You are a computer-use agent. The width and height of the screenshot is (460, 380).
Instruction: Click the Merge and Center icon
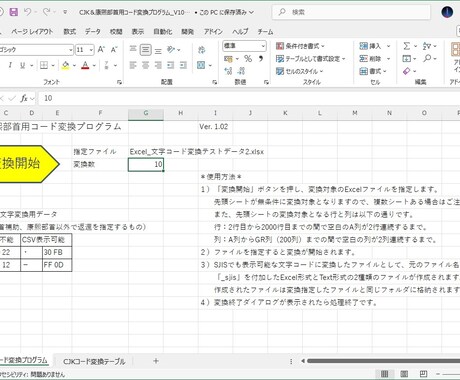pos(201,65)
